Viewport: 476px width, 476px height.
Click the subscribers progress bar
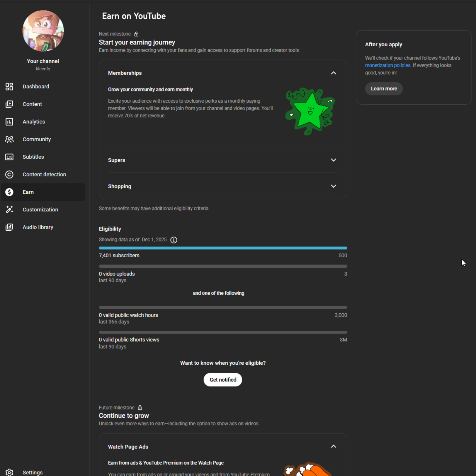pyautogui.click(x=223, y=248)
